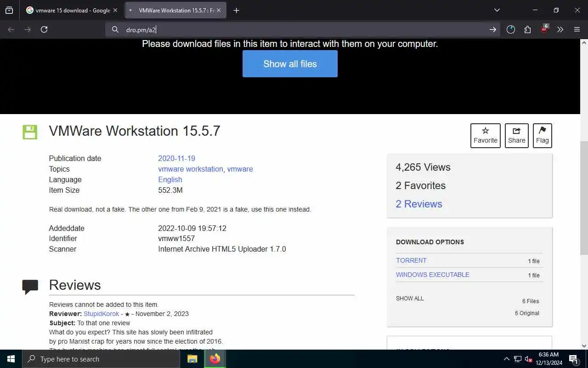588x368 pixels.
Task: Click the Windows taskbar search box
Action: point(101,359)
